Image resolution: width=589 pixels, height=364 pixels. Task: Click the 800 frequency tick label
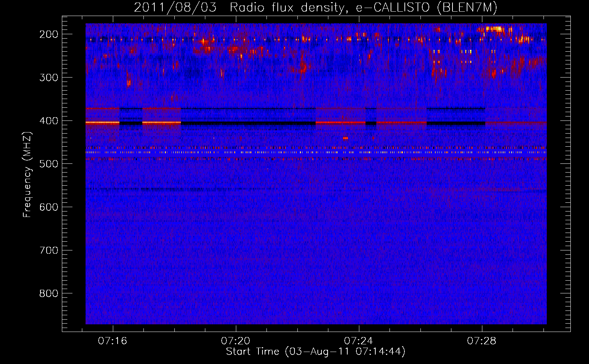coord(49,293)
